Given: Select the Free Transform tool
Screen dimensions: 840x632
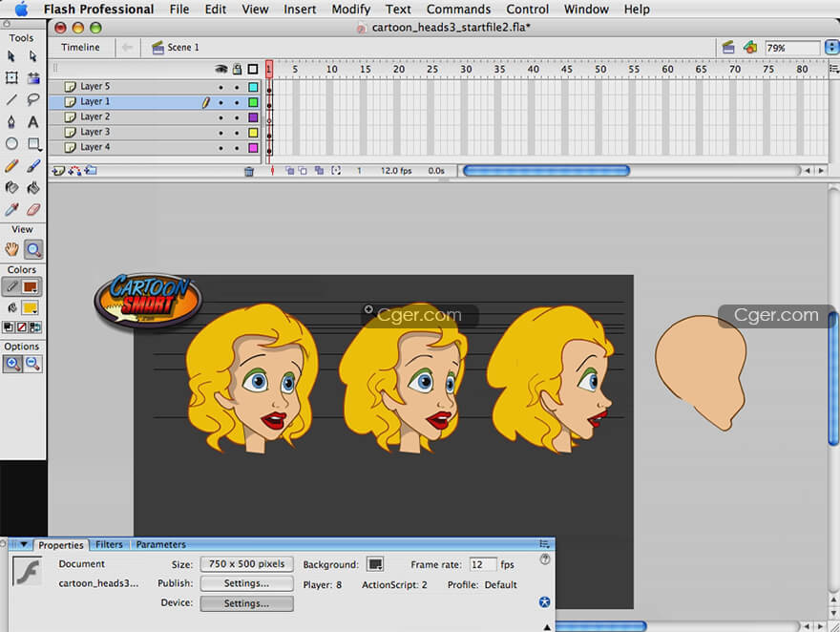Looking at the screenshot, I should 11,78.
